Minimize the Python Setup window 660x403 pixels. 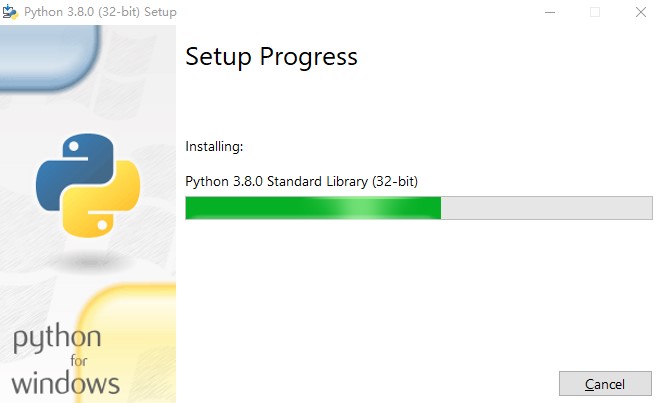tap(550, 12)
